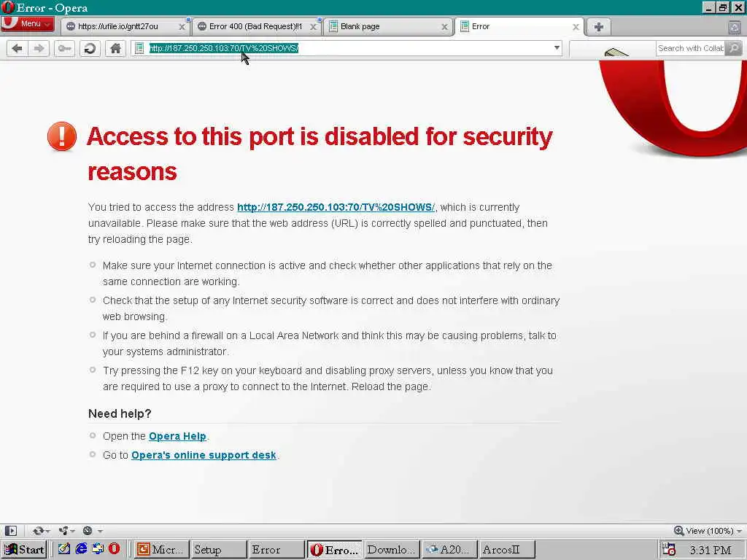Click the forward navigation arrow
This screenshot has width=747, height=560.
pyautogui.click(x=39, y=48)
